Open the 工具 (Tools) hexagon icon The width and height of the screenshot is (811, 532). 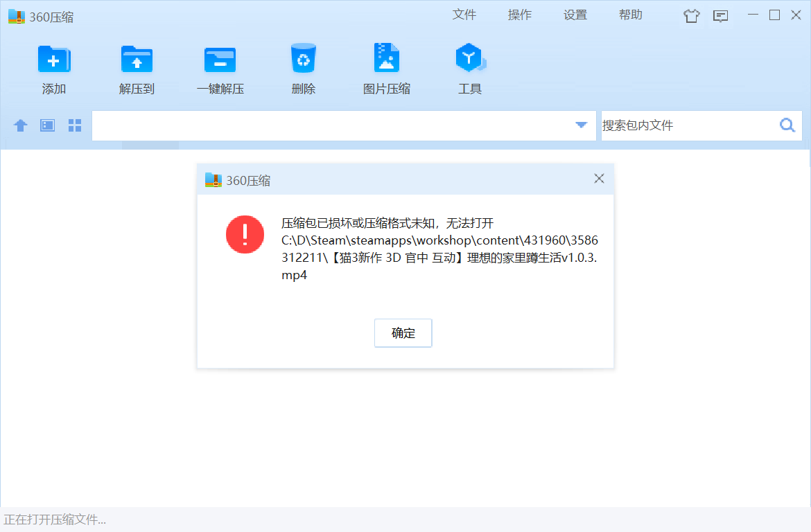point(469,59)
